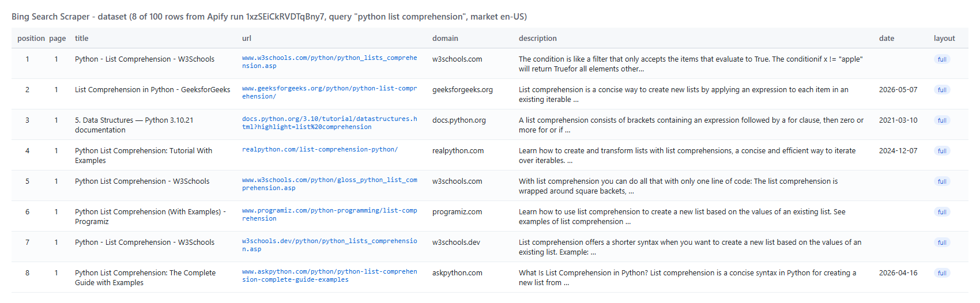
Task: Click the description starting 'Learn how to create and transform'
Action: [x=687, y=156]
